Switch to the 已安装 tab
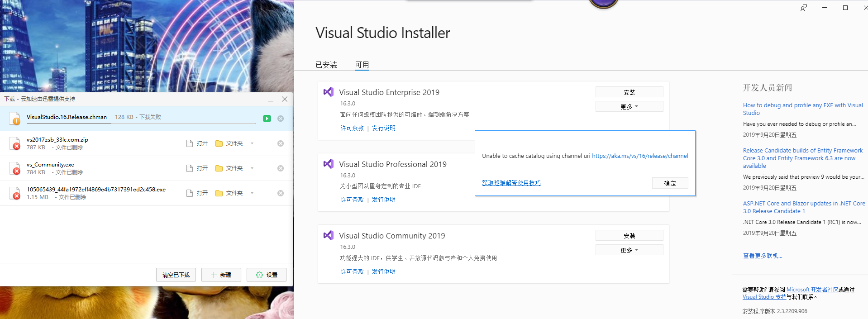The height and width of the screenshot is (319, 868). click(326, 65)
